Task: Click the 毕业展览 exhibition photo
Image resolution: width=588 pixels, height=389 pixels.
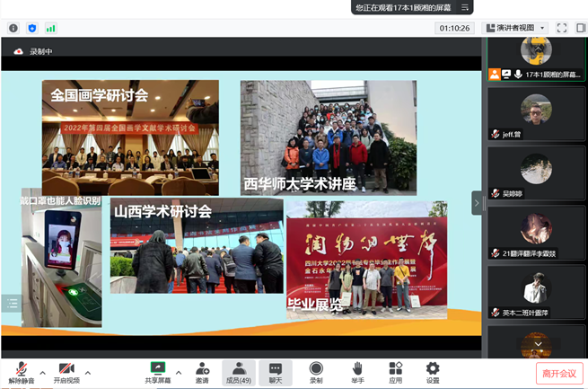Action: click(x=367, y=260)
